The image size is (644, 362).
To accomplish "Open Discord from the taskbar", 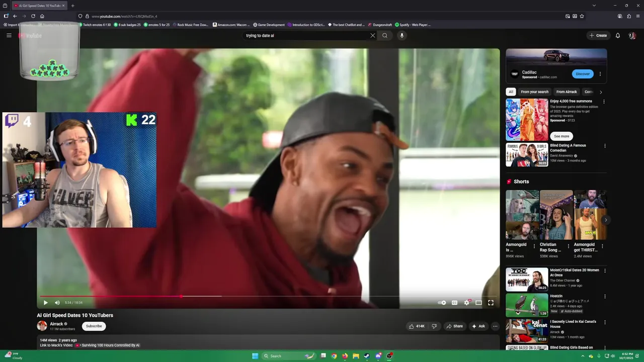I will pyautogui.click(x=378, y=356).
